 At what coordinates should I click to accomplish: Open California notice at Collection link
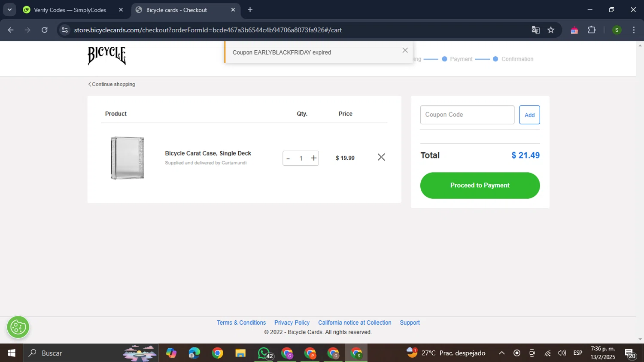[355, 322]
